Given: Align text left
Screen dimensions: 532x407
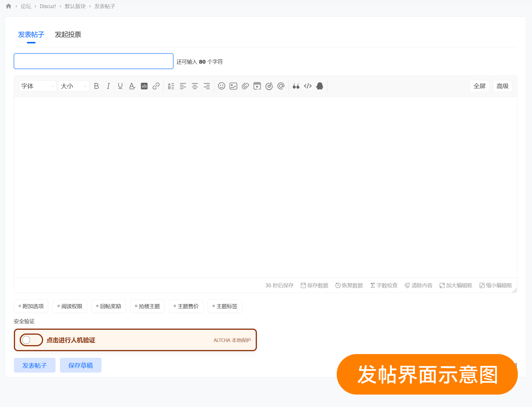Looking at the screenshot, I should [183, 86].
